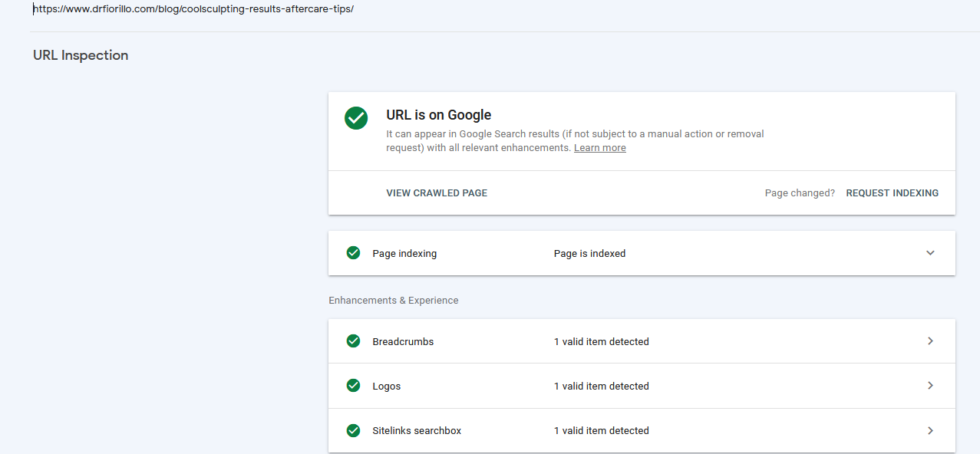
Task: Select the Logos enhancement row label
Action: [387, 387]
